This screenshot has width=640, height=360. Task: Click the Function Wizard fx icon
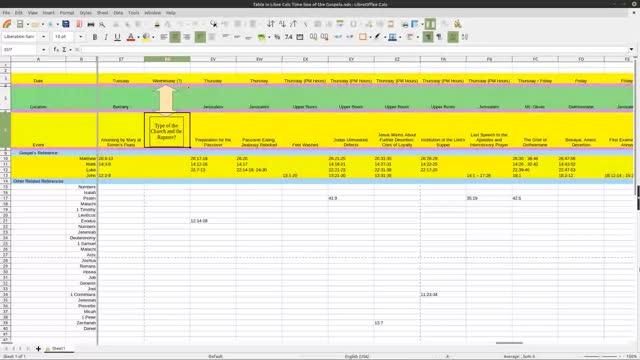coord(56,49)
